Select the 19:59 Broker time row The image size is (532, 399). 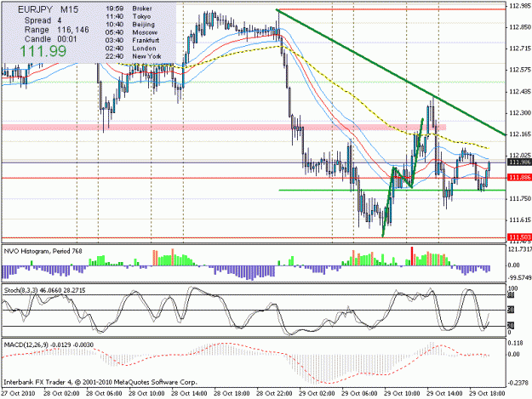point(129,9)
